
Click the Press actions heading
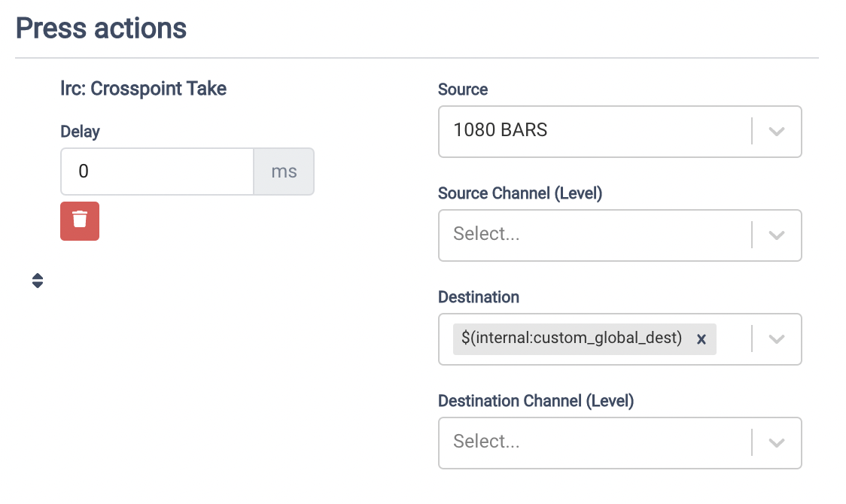102,29
